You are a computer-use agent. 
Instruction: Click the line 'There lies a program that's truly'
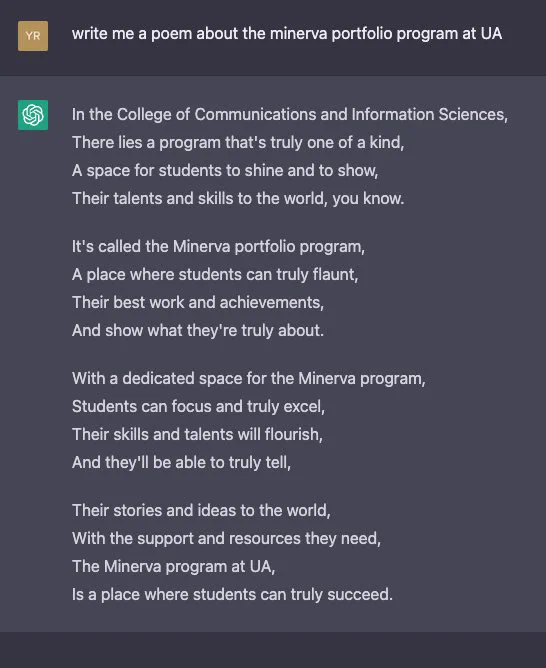click(238, 142)
